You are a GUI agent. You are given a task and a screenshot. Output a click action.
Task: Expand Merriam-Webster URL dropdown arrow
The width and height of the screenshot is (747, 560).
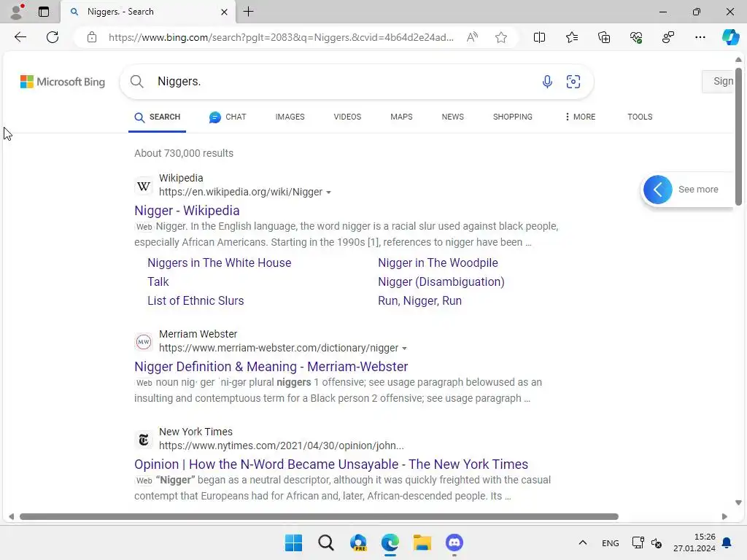pos(404,349)
